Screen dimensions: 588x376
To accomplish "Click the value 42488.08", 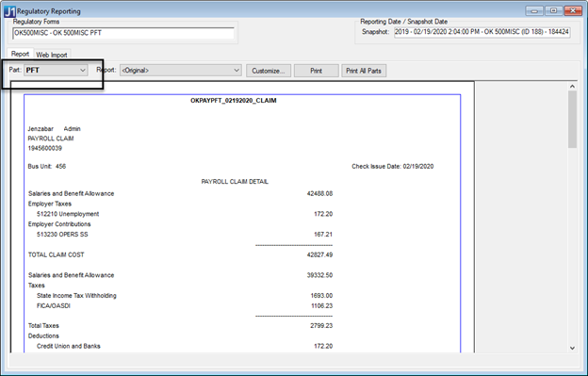I will tap(319, 193).
